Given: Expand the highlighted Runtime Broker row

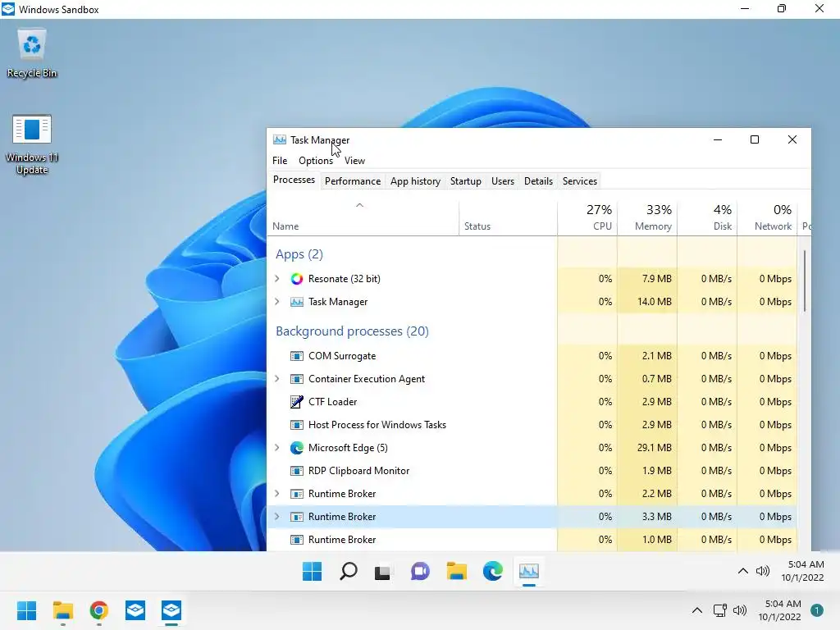Looking at the screenshot, I should [x=277, y=517].
